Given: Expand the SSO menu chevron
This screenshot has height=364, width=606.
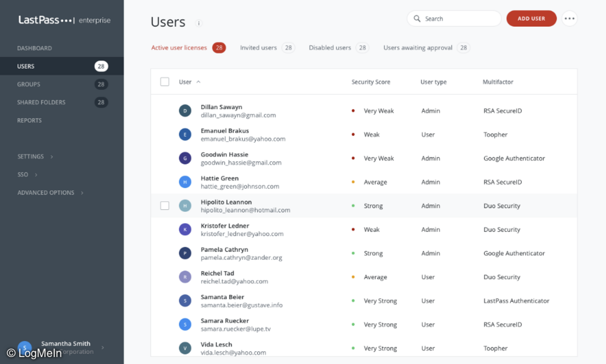Looking at the screenshot, I should (x=36, y=174).
